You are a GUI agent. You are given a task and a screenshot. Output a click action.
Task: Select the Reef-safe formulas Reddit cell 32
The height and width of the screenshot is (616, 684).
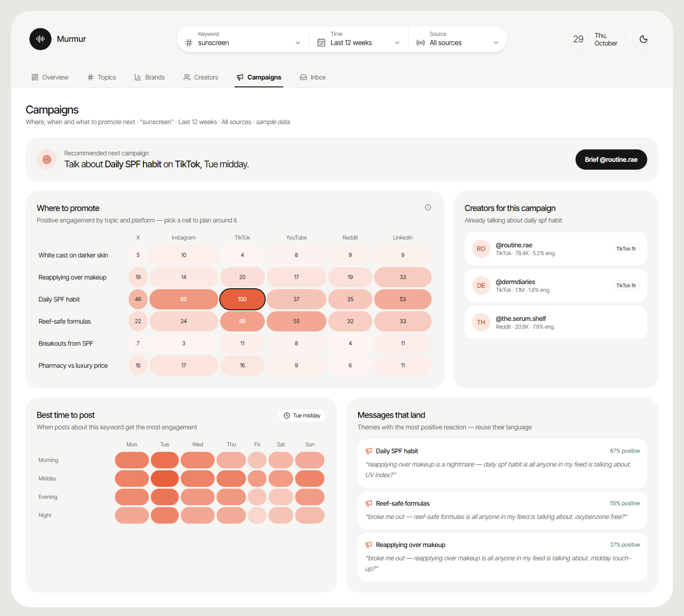350,321
